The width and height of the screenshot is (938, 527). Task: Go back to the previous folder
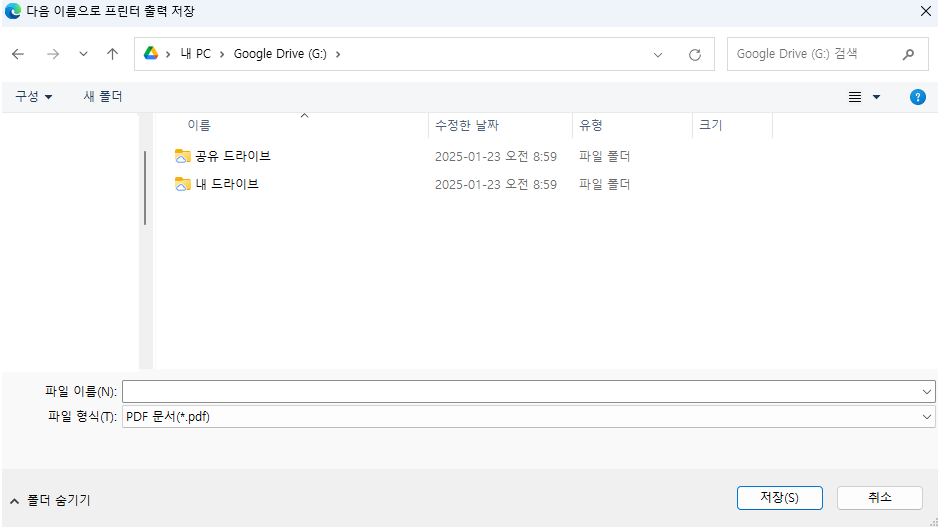(18, 54)
